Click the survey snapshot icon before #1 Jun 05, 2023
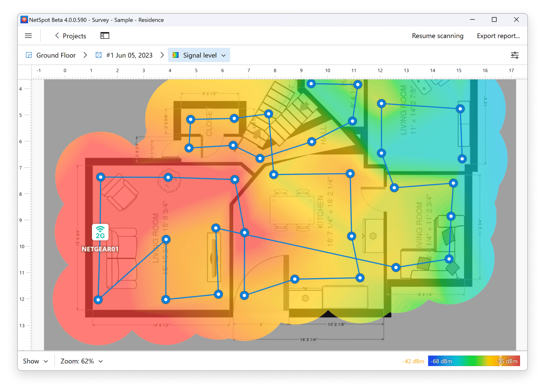 pyautogui.click(x=98, y=55)
